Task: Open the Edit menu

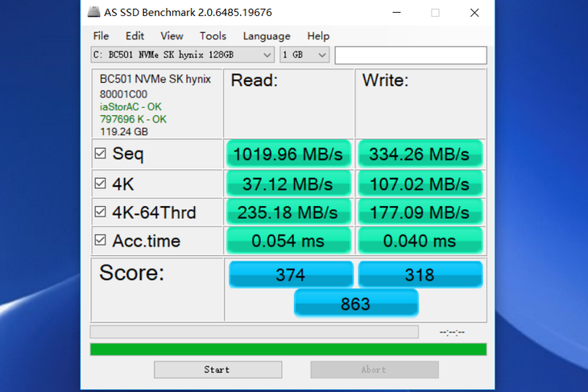Action: pyautogui.click(x=135, y=36)
